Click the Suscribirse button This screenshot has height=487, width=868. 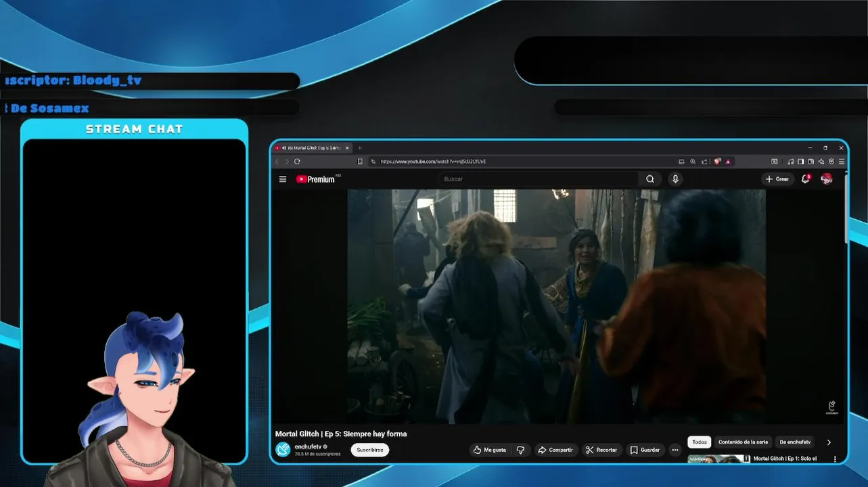coord(370,450)
